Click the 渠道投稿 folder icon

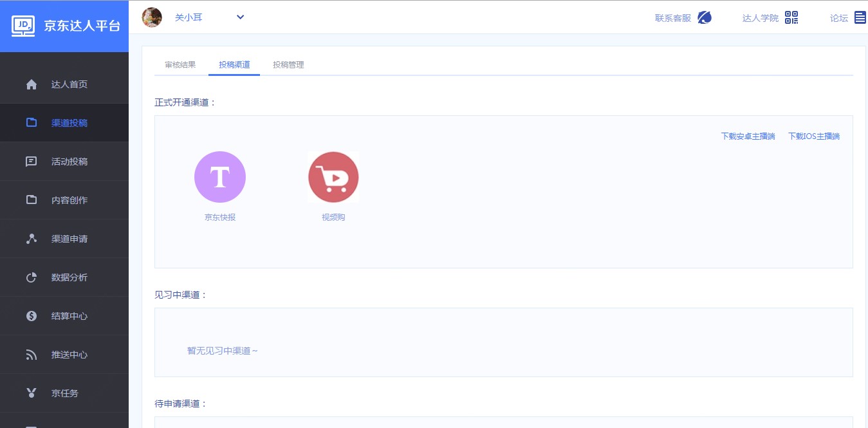pos(31,122)
